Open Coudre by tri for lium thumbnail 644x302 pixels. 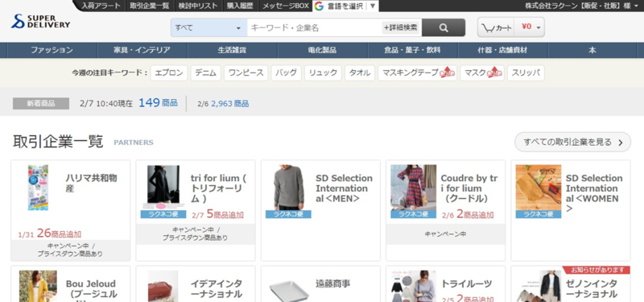(413, 188)
